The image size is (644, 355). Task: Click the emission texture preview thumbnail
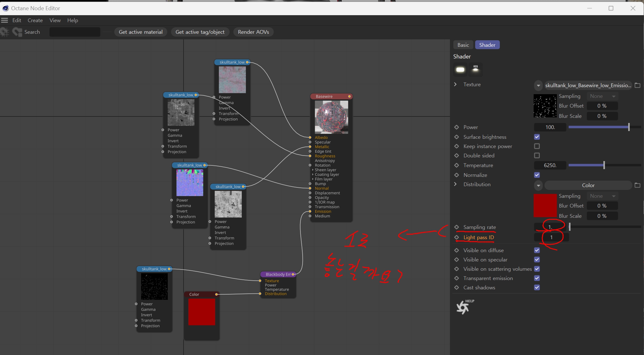(545, 106)
